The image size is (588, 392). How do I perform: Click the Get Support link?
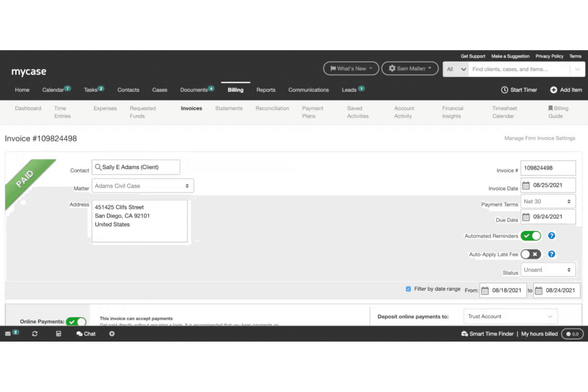pyautogui.click(x=473, y=56)
